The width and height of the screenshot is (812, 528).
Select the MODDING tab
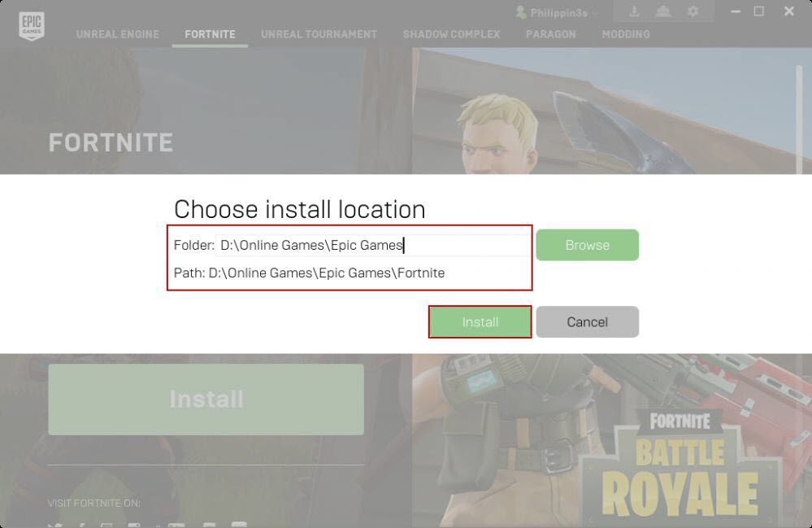pos(626,34)
